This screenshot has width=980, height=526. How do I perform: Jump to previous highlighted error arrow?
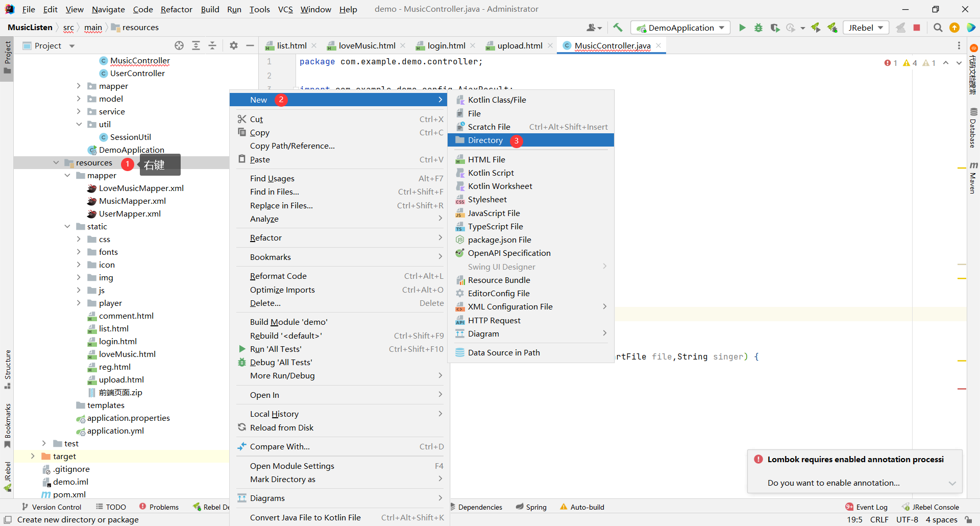tap(946, 63)
